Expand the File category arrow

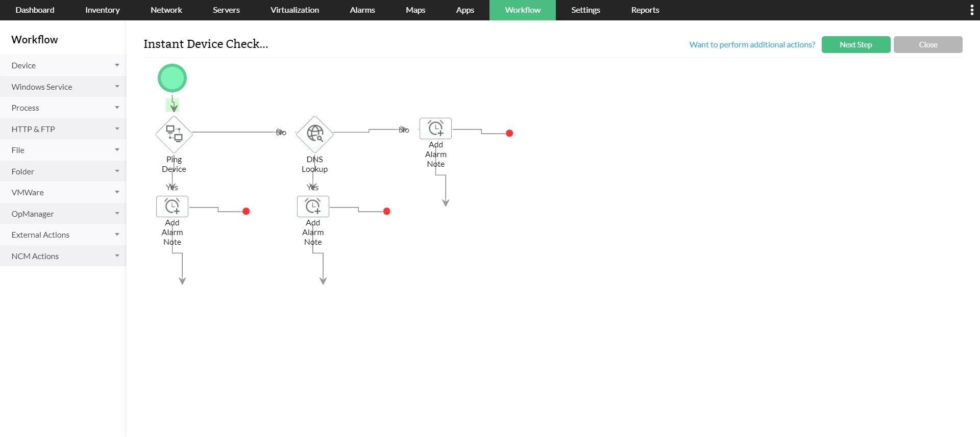(117, 150)
